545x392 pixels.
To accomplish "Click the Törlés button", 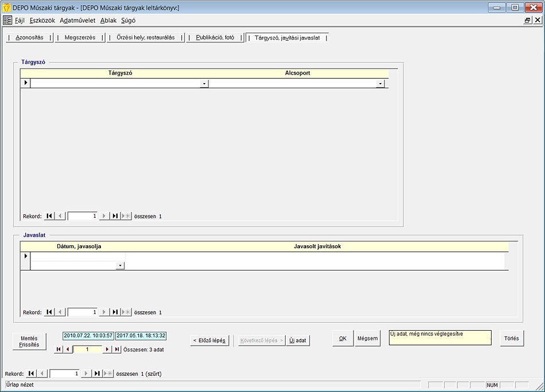I will pyautogui.click(x=511, y=338).
